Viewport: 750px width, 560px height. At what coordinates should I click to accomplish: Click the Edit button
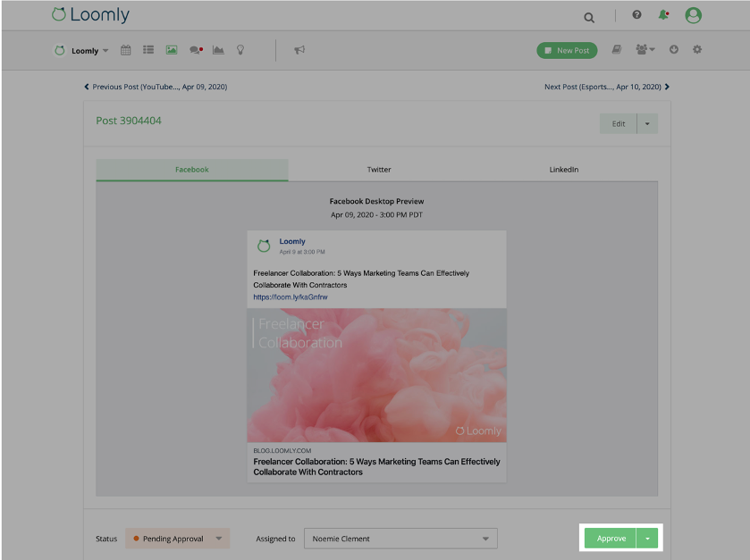pos(618,124)
